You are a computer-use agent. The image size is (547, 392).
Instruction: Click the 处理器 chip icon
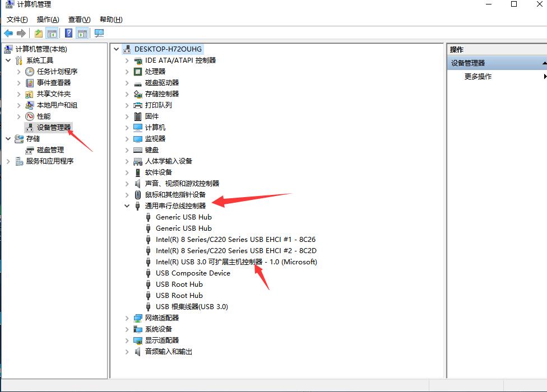tap(138, 72)
